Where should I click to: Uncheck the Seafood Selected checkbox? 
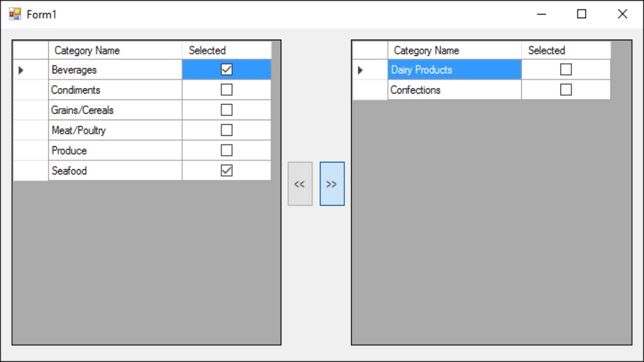pyautogui.click(x=226, y=170)
